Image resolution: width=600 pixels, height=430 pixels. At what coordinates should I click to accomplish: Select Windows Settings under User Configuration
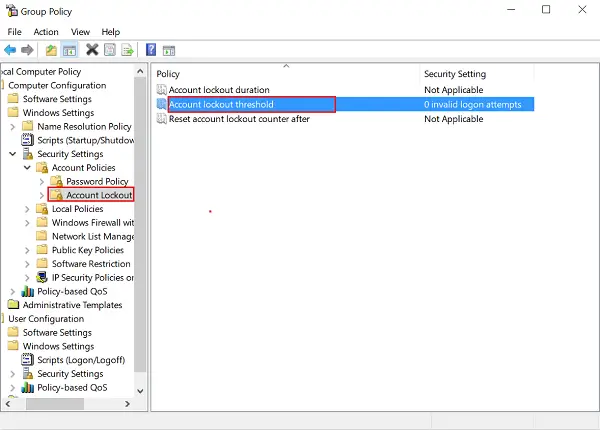pyautogui.click(x=58, y=346)
